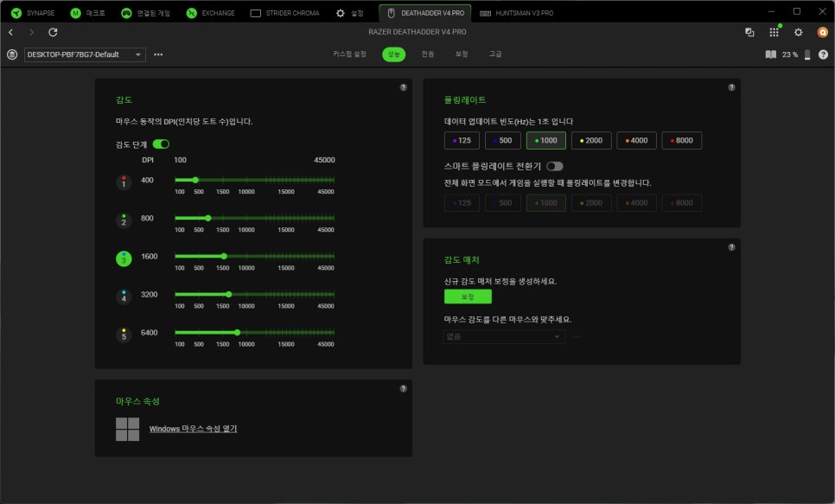The width and height of the screenshot is (835, 504).
Task: Open the STRIDER CHROMA device tab
Action: click(x=285, y=13)
